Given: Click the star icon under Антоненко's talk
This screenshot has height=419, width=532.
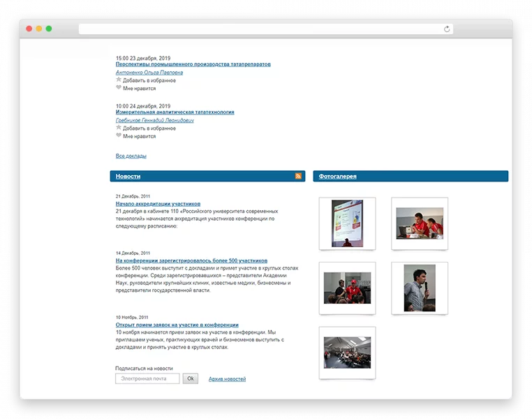Looking at the screenshot, I should (x=119, y=80).
